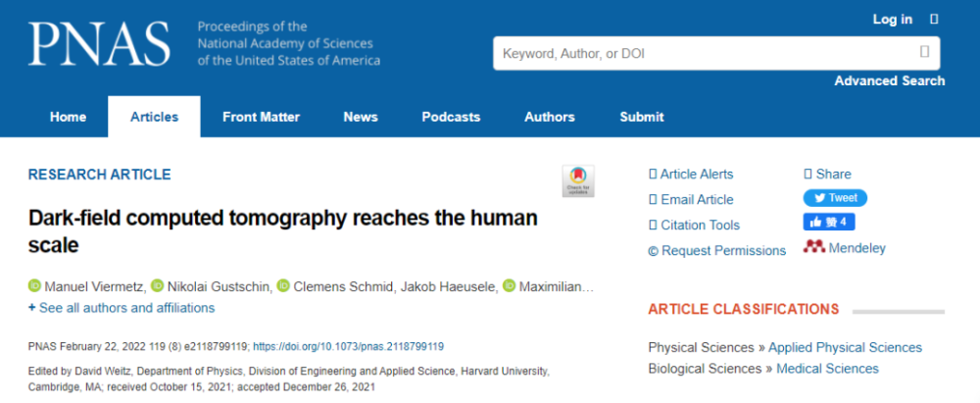Click the Log in link
This screenshot has height=403, width=980.
click(893, 20)
